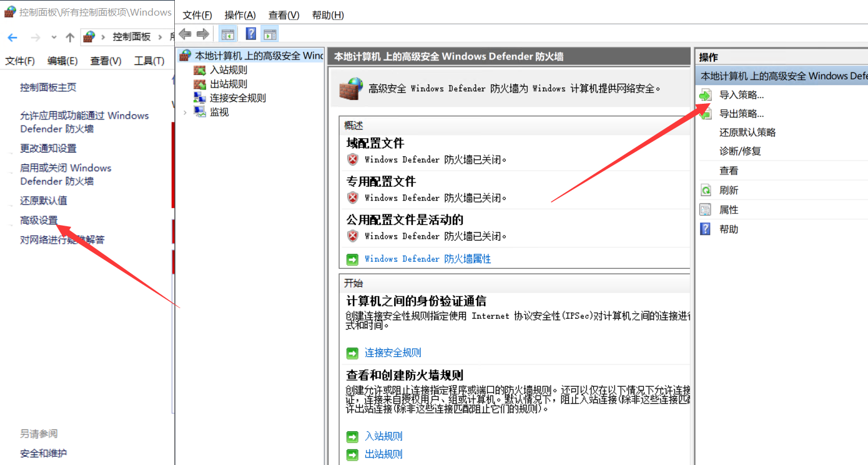
Task: Open 控制面板主页 link
Action: click(48, 87)
